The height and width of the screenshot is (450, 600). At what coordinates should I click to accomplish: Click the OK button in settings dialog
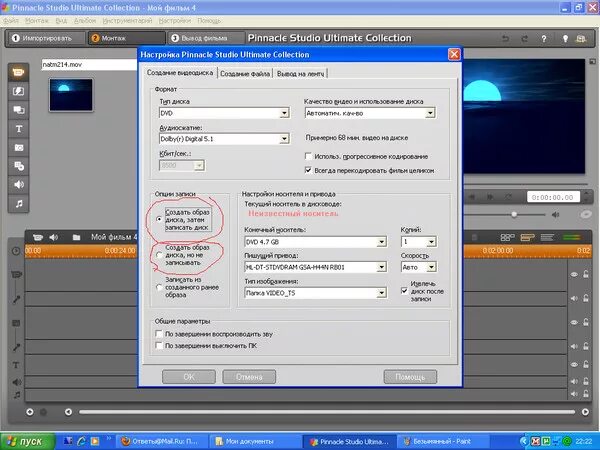pyautogui.click(x=189, y=377)
